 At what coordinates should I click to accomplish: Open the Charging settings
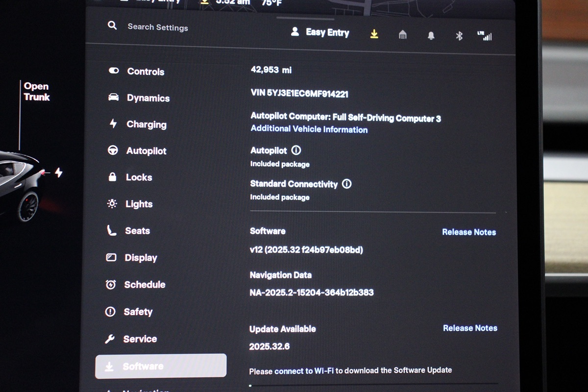[x=137, y=124]
